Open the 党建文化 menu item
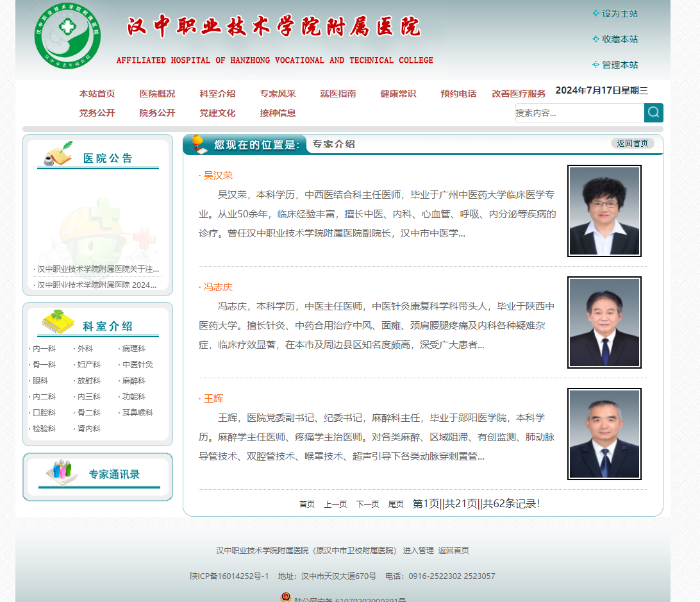 point(217,113)
